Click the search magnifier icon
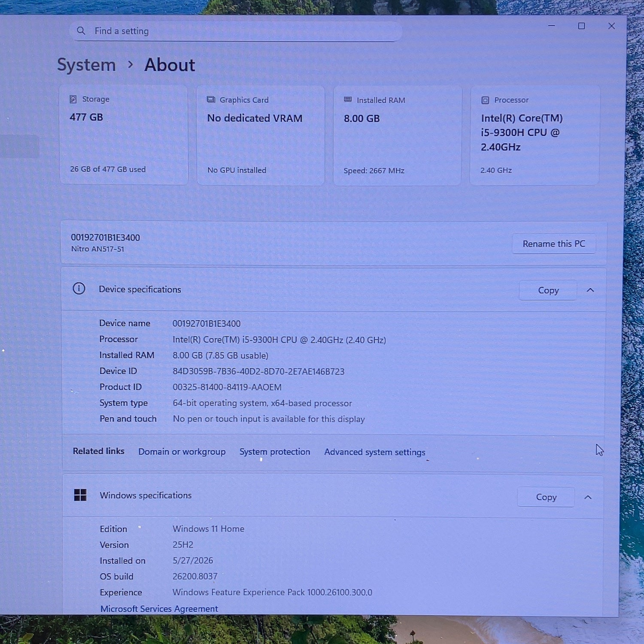Image resolution: width=644 pixels, height=644 pixels. pos(81,30)
